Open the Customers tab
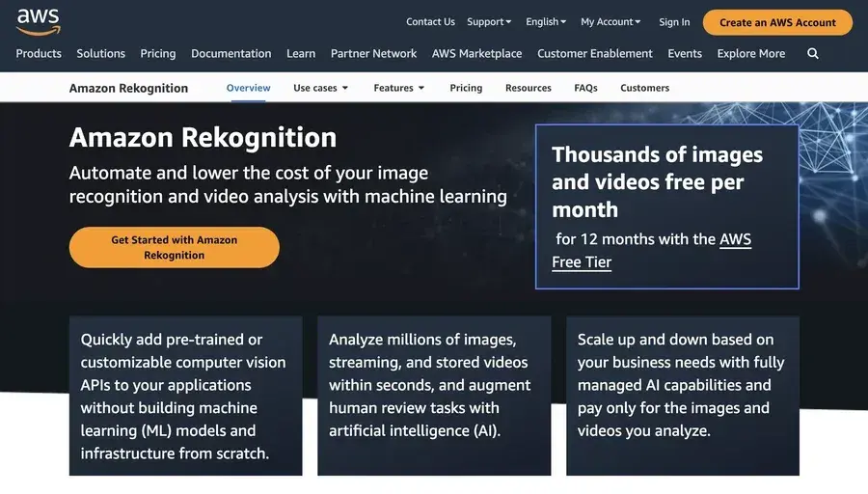Screen dimensions: 868x494 pyautogui.click(x=644, y=88)
